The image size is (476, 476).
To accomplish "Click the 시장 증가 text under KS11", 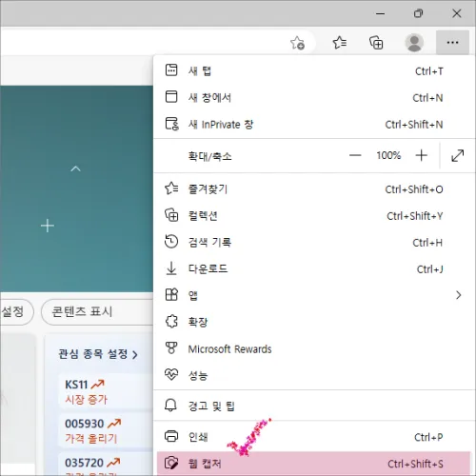I will click(x=87, y=399).
